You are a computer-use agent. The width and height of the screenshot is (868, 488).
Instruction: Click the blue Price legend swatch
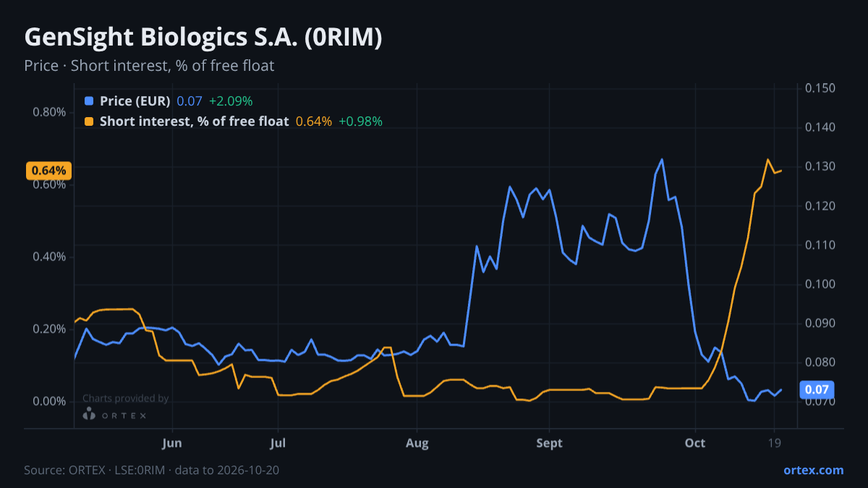(89, 101)
